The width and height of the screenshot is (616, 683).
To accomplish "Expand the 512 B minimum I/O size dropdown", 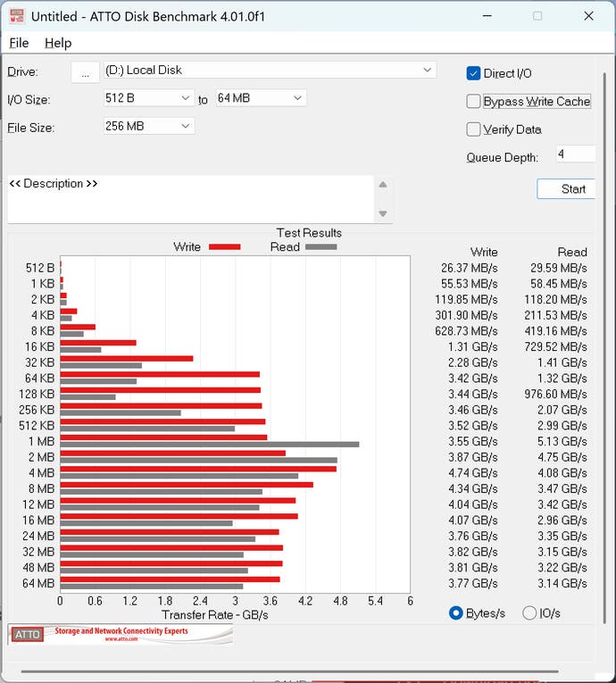I will (x=186, y=98).
